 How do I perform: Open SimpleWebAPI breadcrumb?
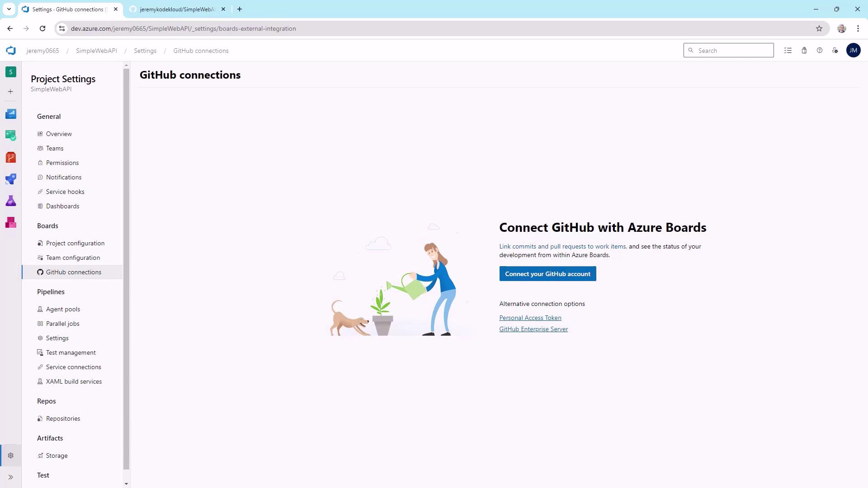pos(96,51)
